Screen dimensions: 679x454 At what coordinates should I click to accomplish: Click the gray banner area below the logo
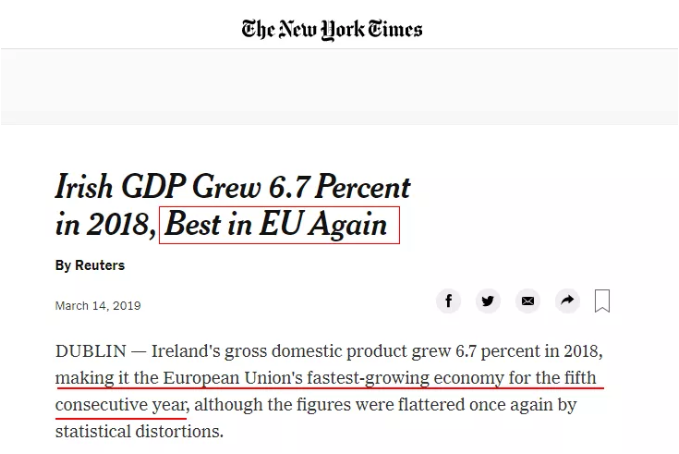(x=339, y=87)
